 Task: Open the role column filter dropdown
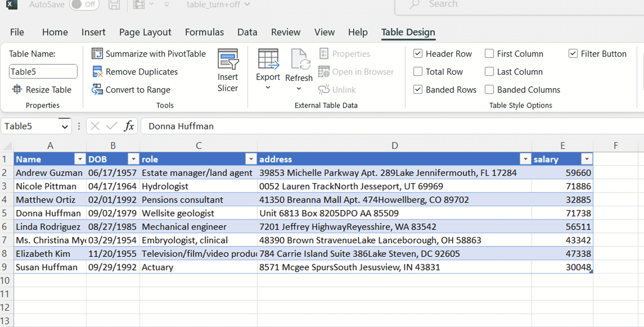pos(250,159)
